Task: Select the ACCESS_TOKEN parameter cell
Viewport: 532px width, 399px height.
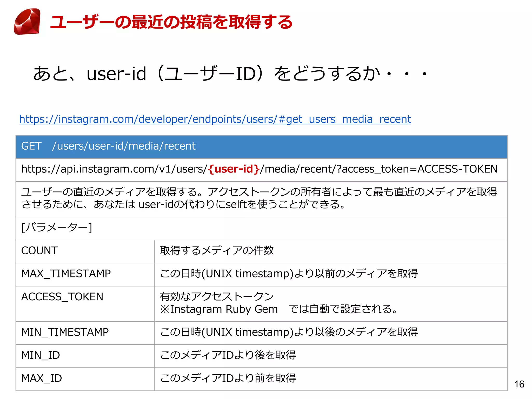Action: [85, 304]
